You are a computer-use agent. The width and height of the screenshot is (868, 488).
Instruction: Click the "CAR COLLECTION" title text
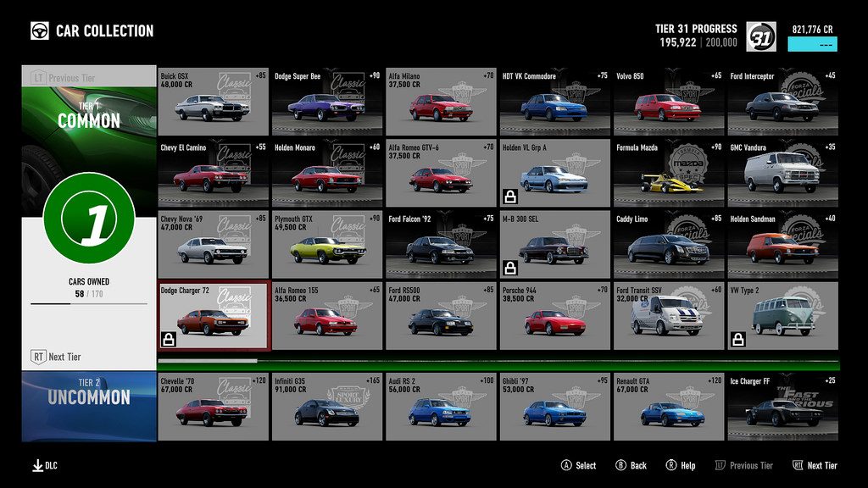point(104,31)
